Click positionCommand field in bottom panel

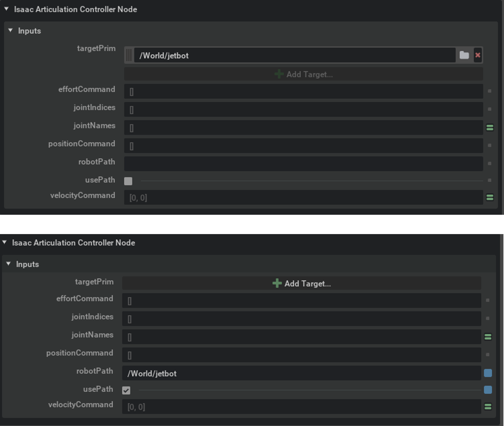coord(301,355)
